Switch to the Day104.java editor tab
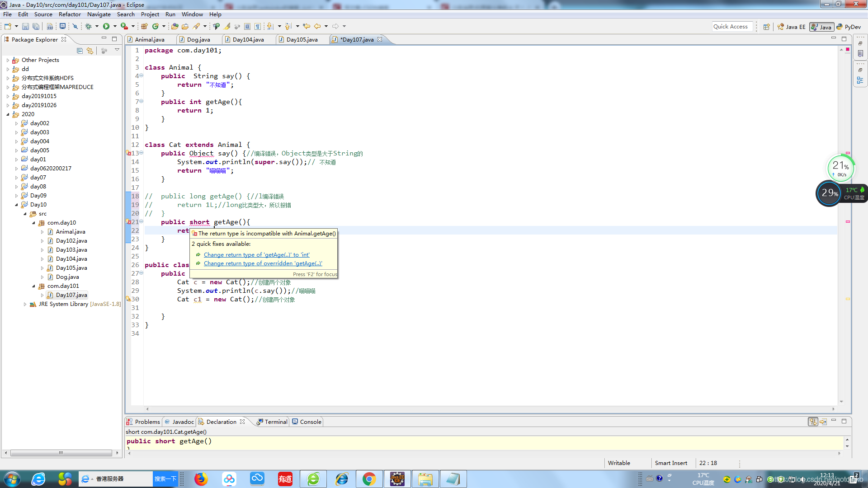868x488 pixels. [248, 40]
